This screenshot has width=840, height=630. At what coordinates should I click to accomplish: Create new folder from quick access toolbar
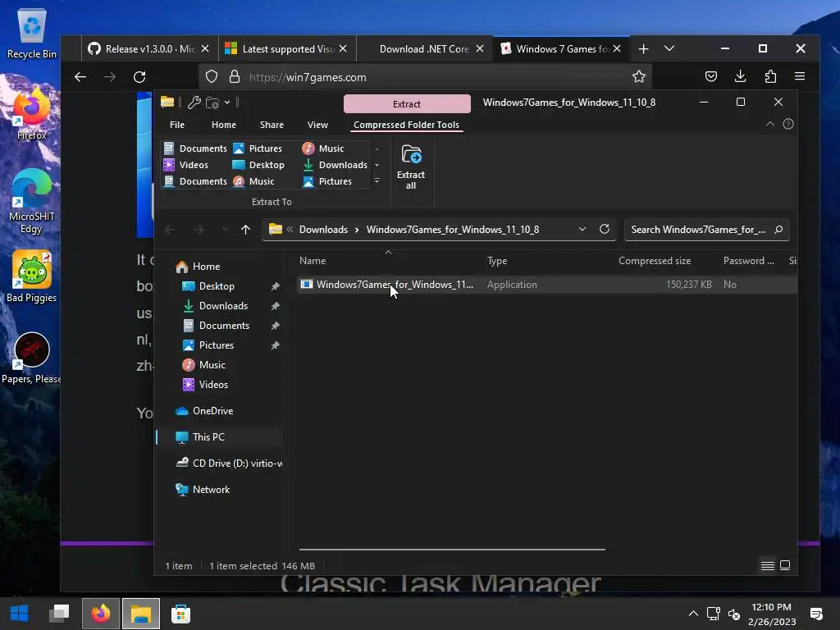(212, 103)
